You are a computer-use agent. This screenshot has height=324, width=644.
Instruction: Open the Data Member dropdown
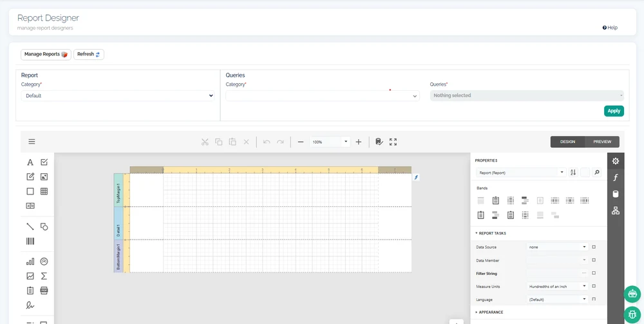(x=558, y=260)
